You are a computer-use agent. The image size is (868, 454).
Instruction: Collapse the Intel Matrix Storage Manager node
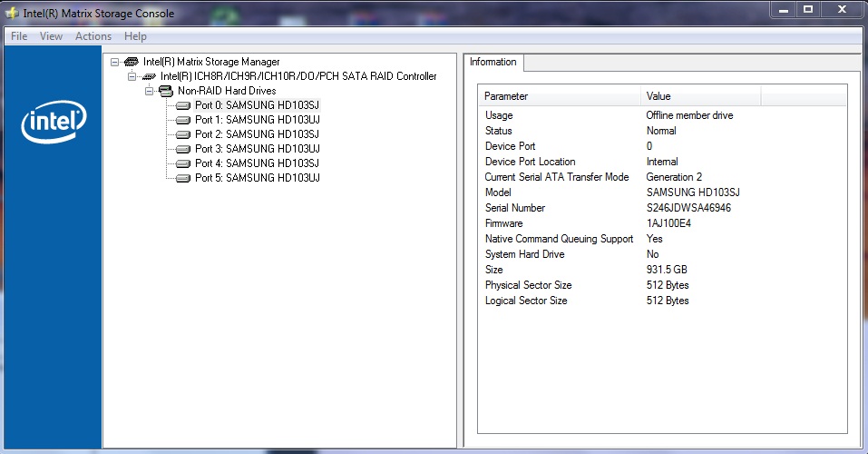click(114, 62)
